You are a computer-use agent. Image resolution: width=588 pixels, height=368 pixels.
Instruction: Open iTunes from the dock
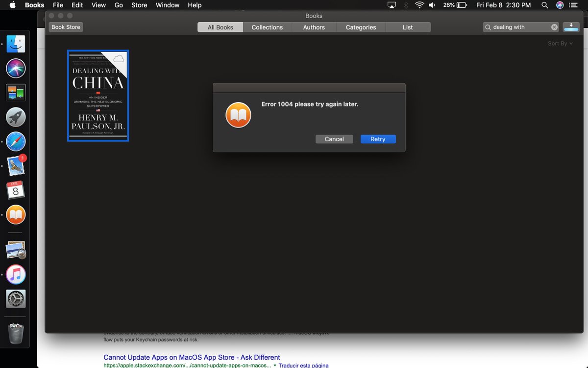(x=16, y=274)
